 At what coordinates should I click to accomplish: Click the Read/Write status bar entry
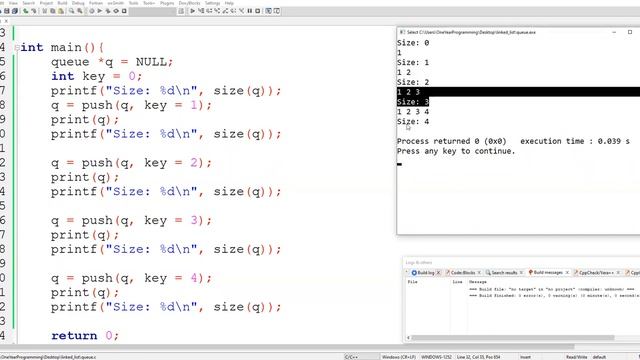point(576,357)
